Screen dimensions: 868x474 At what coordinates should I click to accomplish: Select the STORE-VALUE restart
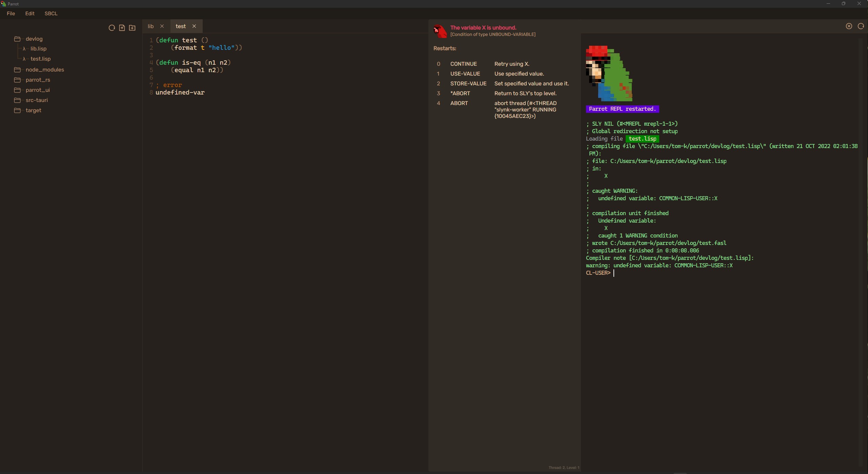point(468,84)
